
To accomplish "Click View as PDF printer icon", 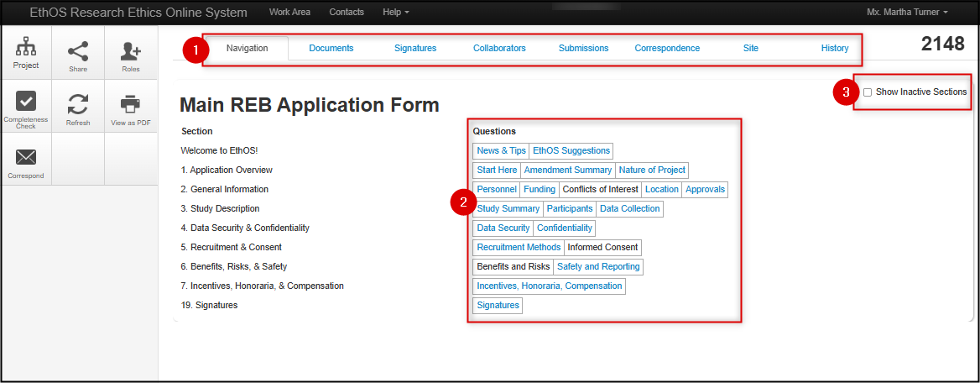I will [130, 103].
